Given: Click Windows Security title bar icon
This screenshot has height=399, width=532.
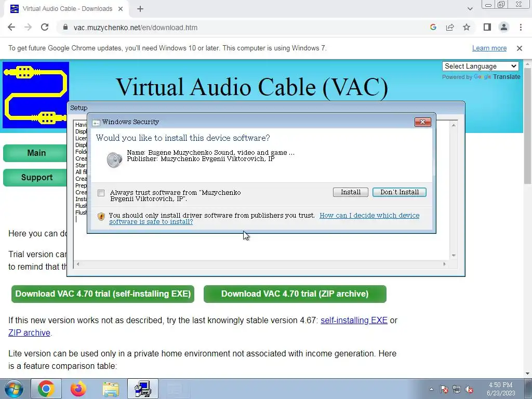Looking at the screenshot, I should [x=96, y=123].
